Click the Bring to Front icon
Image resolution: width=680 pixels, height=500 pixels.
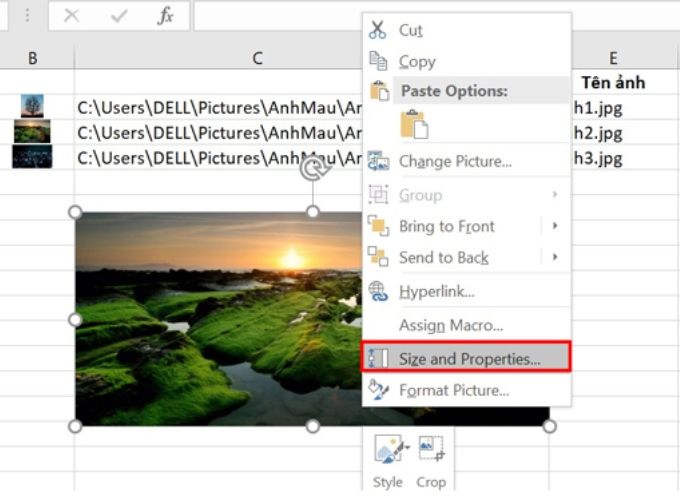378,225
